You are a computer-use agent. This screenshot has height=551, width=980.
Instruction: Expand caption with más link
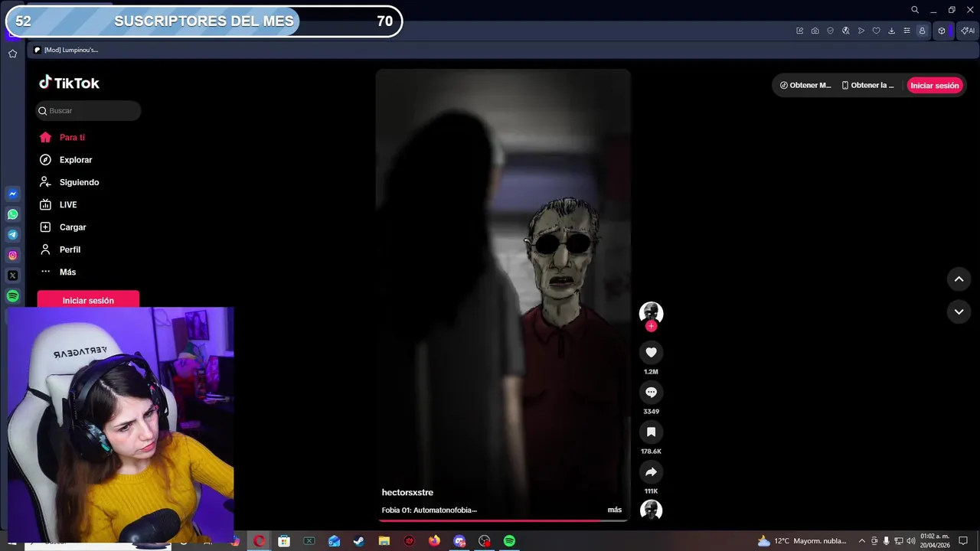(x=615, y=510)
